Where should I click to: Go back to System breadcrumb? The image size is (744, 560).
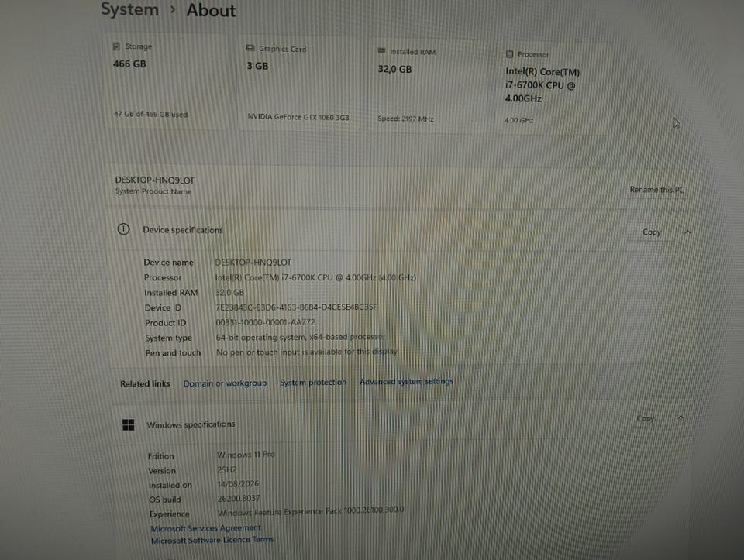(x=129, y=9)
